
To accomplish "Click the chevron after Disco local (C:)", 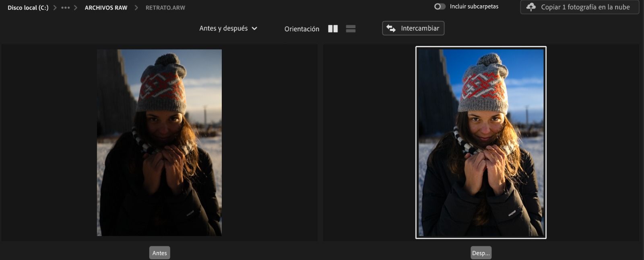I will coord(55,8).
